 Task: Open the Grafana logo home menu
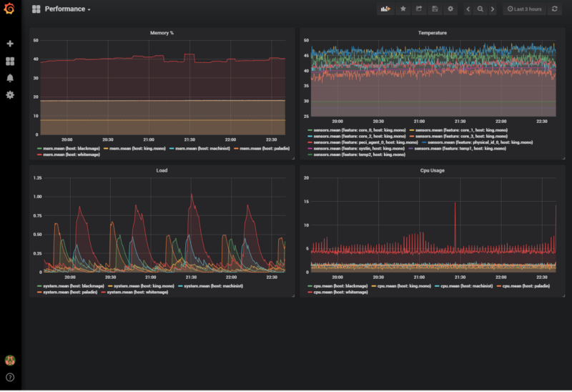coord(9,9)
